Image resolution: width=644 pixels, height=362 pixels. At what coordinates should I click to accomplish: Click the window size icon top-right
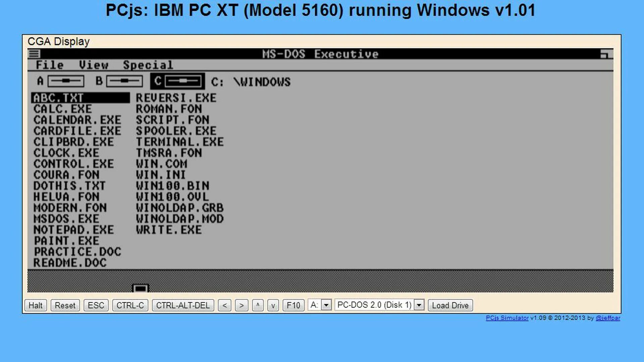pyautogui.click(x=606, y=54)
